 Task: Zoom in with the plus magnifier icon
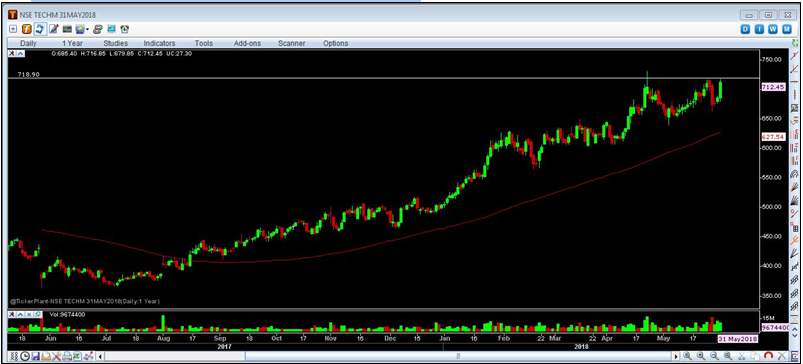[x=701, y=356]
